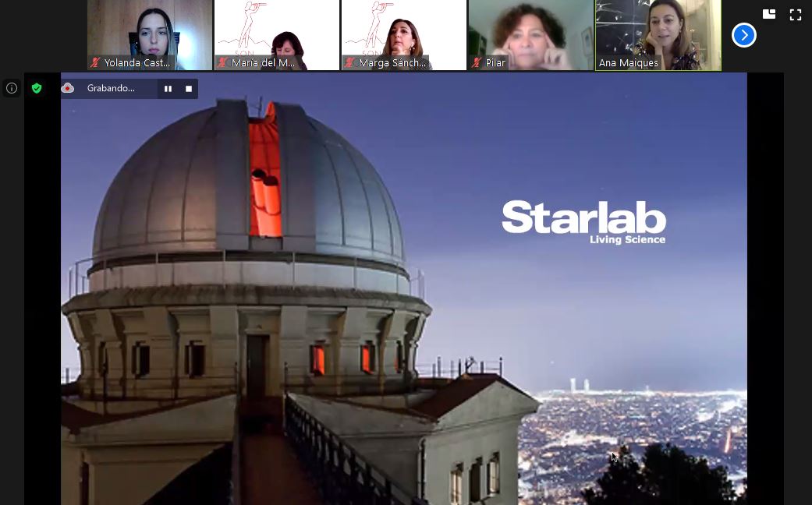Screen dimensions: 812x505
Task: Click the Starlab logo in shared slide
Action: tap(584, 221)
